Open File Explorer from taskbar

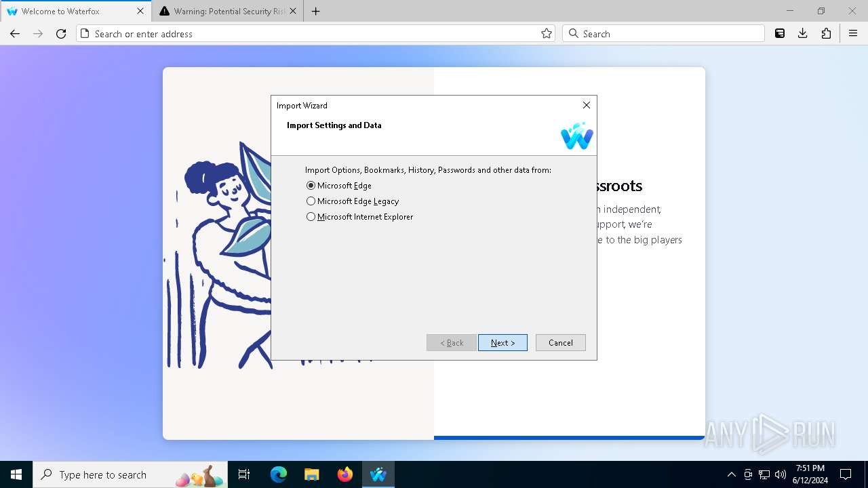point(312,474)
